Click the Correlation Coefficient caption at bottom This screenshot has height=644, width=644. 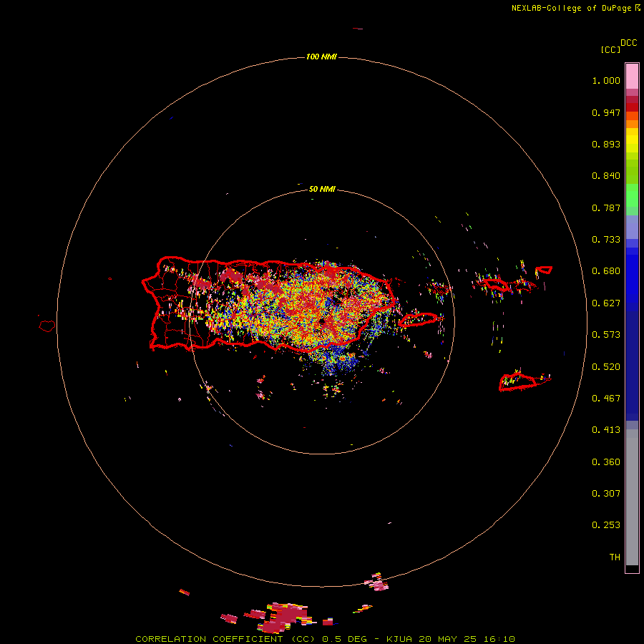pyautogui.click(x=326, y=639)
